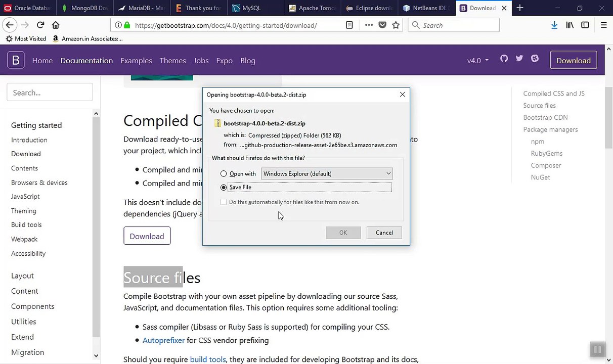Click the docs Search input field
Viewport: 613px width, 364px height.
point(50,93)
